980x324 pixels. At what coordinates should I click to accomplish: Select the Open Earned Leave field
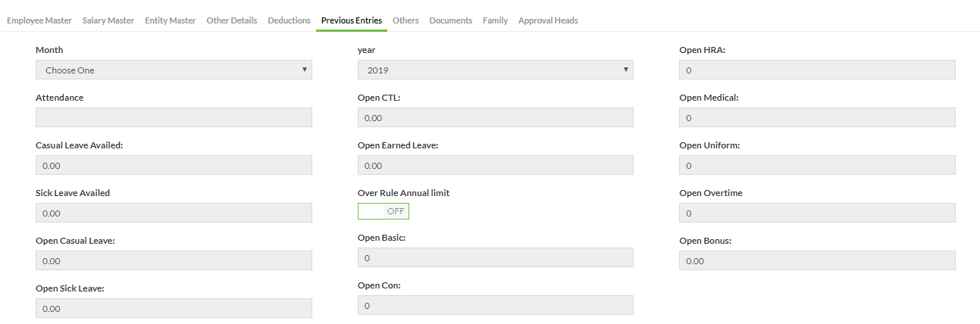496,165
